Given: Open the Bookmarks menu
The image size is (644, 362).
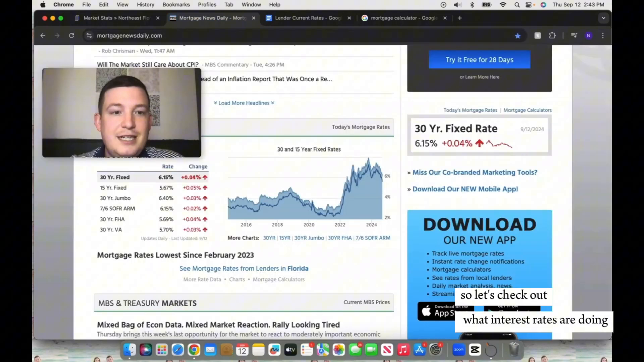Looking at the screenshot, I should coord(176,5).
